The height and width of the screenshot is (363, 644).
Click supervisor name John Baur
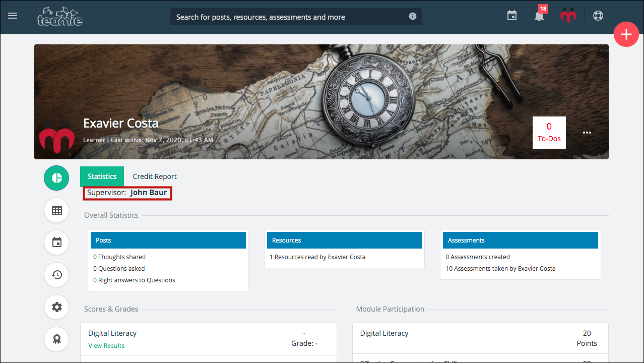(x=149, y=193)
